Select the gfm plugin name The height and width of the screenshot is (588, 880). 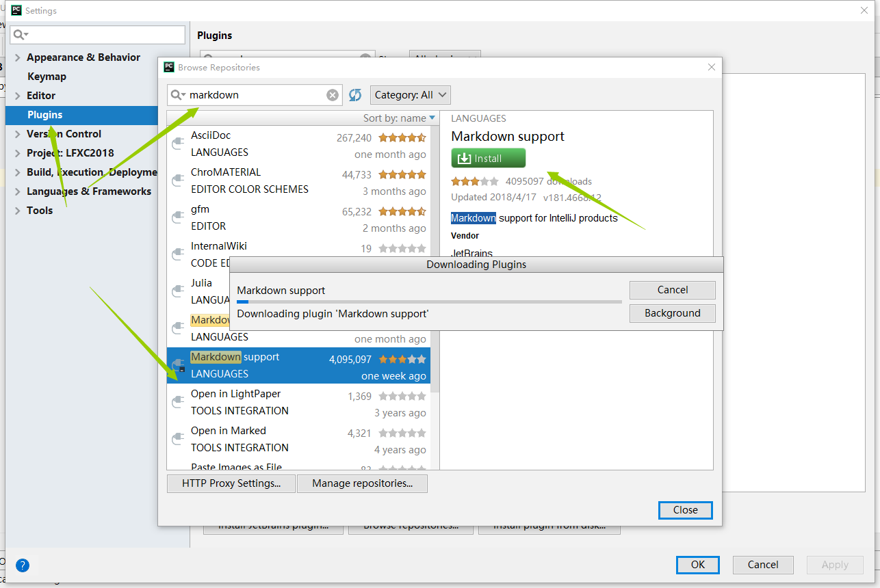click(x=200, y=209)
